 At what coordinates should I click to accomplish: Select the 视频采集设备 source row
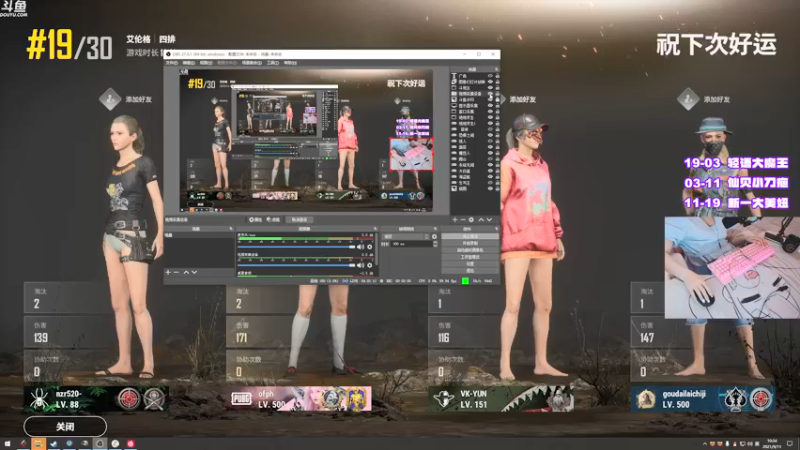tap(475, 93)
